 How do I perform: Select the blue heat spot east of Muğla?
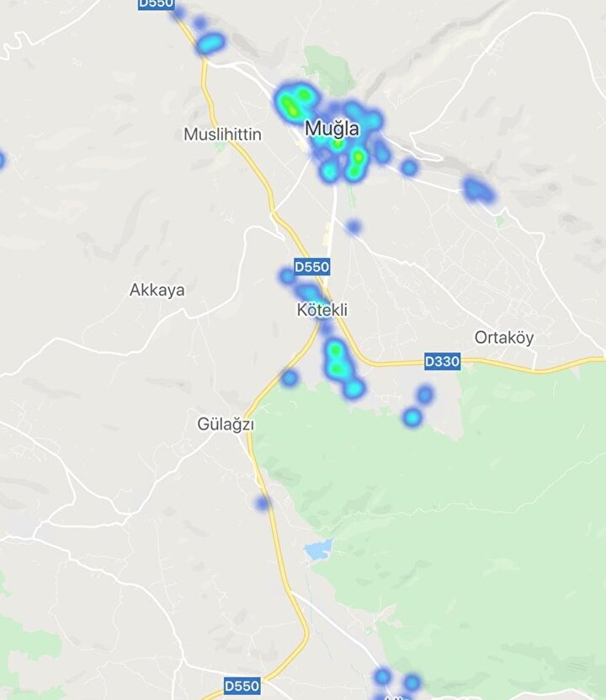[x=478, y=190]
